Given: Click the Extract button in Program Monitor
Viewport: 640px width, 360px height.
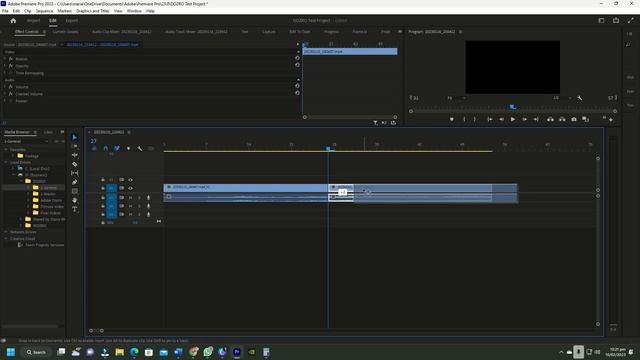Looking at the screenshot, I should coord(562,119).
